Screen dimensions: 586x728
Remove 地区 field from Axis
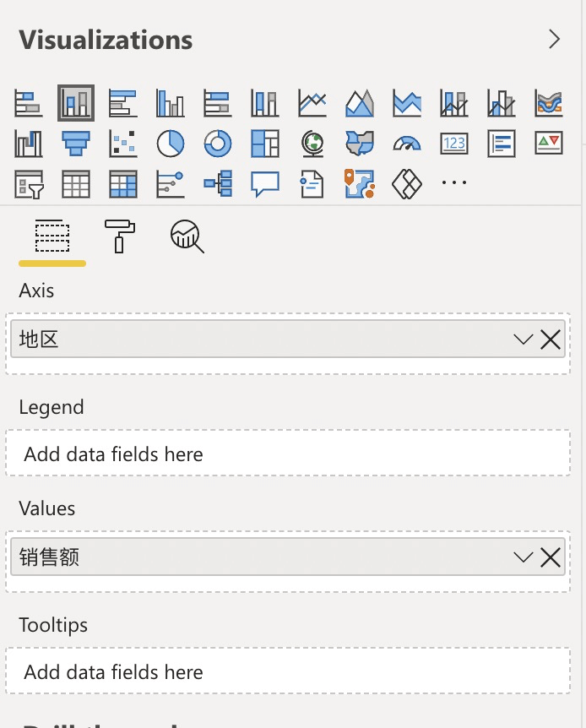pos(551,340)
